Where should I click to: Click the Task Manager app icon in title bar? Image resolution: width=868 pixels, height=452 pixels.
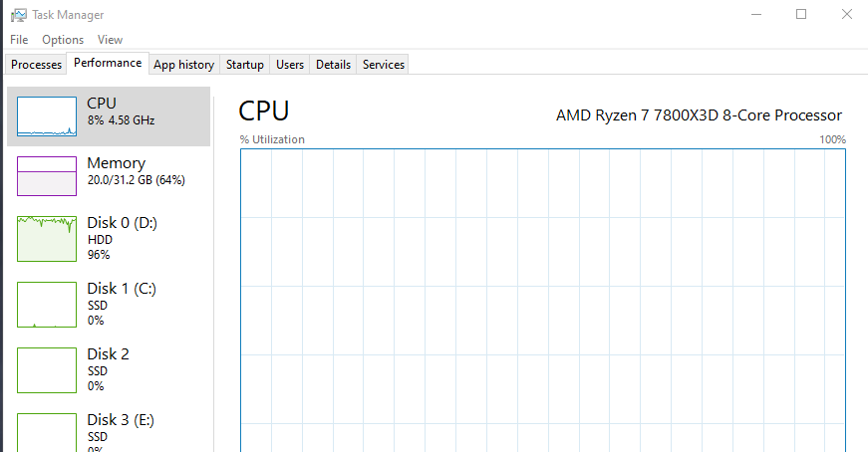click(x=18, y=15)
